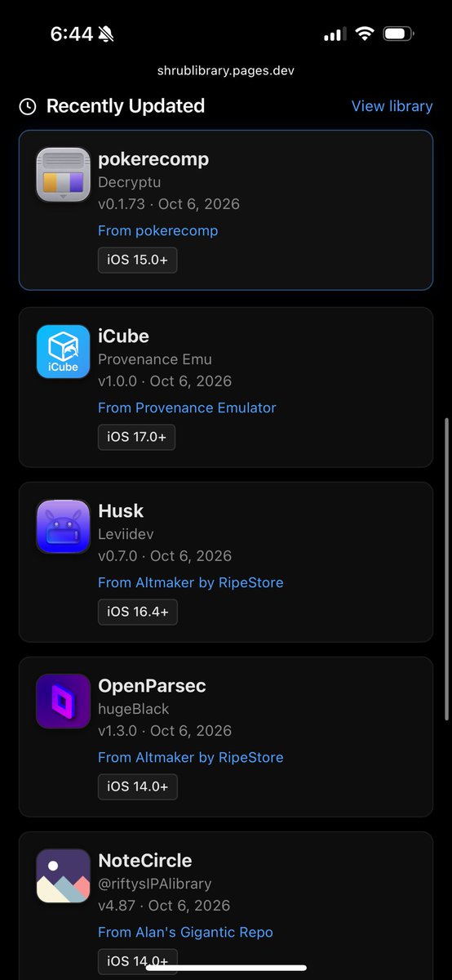Select the NoteCircle title text

(x=145, y=861)
